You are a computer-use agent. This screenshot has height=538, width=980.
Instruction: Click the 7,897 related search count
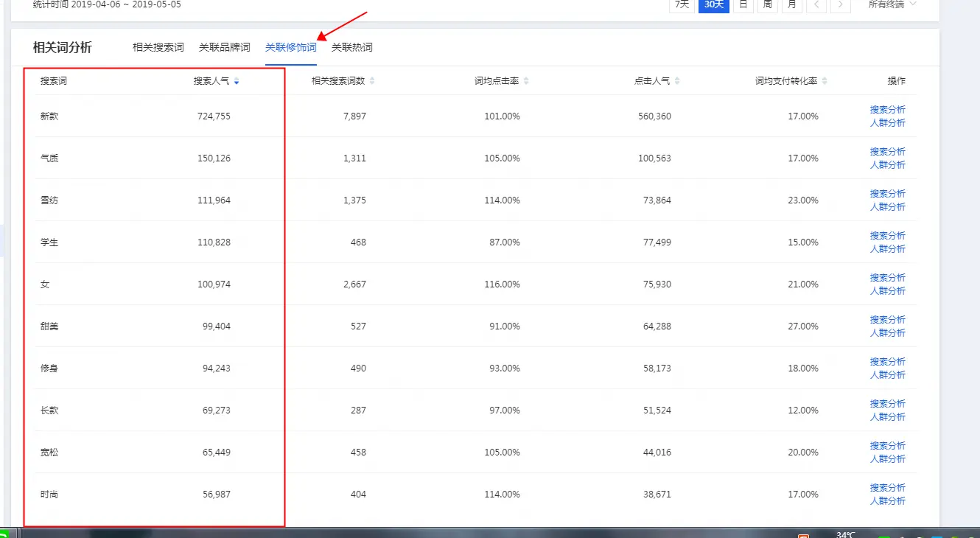click(354, 116)
